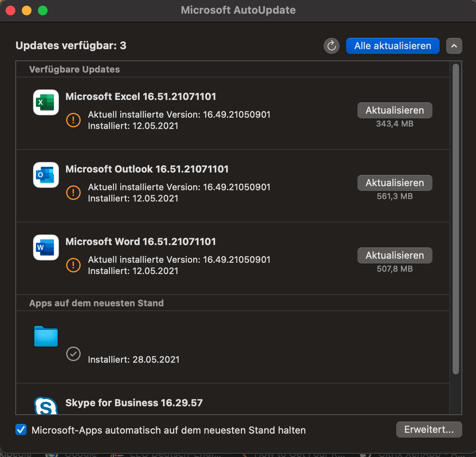
Task: Minimize the AutoUpdate window with yellow button
Action: point(27,10)
